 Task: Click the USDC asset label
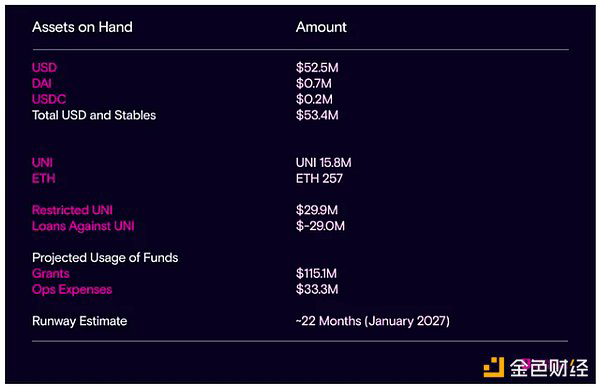coord(49,99)
